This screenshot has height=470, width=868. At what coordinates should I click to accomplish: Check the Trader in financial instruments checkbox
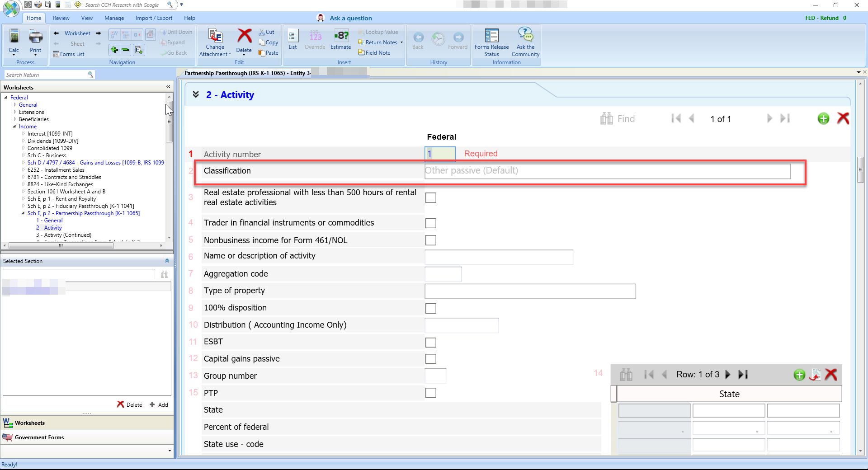point(431,223)
